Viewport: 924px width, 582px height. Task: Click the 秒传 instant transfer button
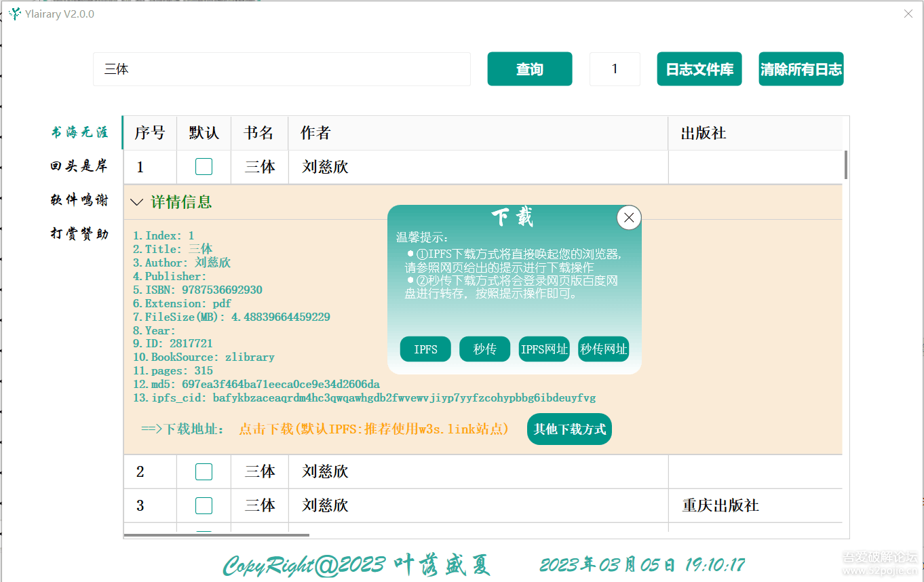click(x=484, y=349)
